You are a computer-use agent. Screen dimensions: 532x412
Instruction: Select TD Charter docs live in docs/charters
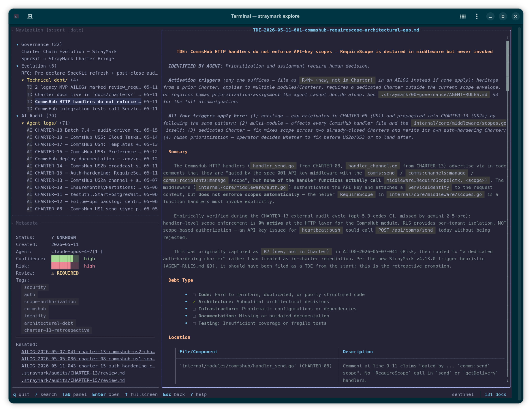[x=92, y=94]
